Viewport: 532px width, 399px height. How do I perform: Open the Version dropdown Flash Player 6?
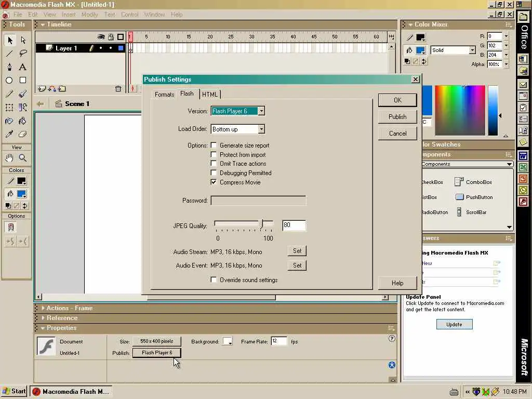pyautogui.click(x=261, y=111)
